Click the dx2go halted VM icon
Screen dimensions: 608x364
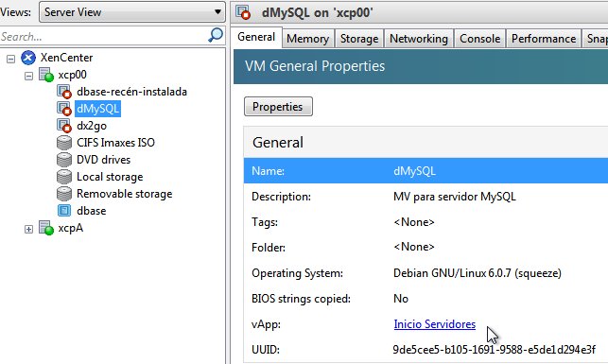pyautogui.click(x=64, y=126)
